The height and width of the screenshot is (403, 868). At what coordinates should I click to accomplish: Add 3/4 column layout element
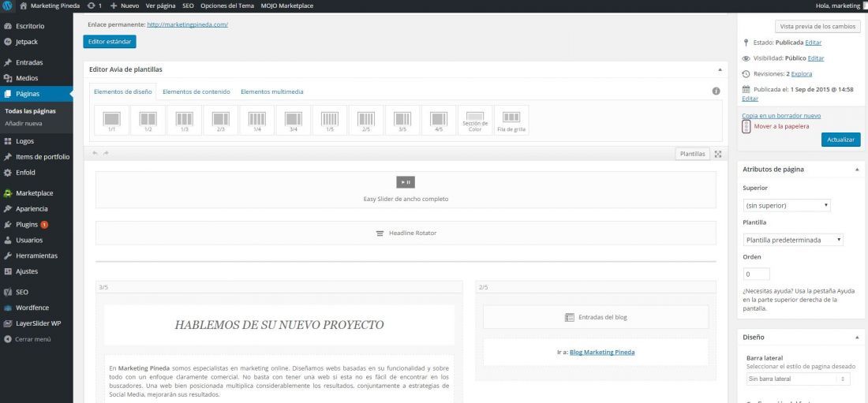point(294,120)
